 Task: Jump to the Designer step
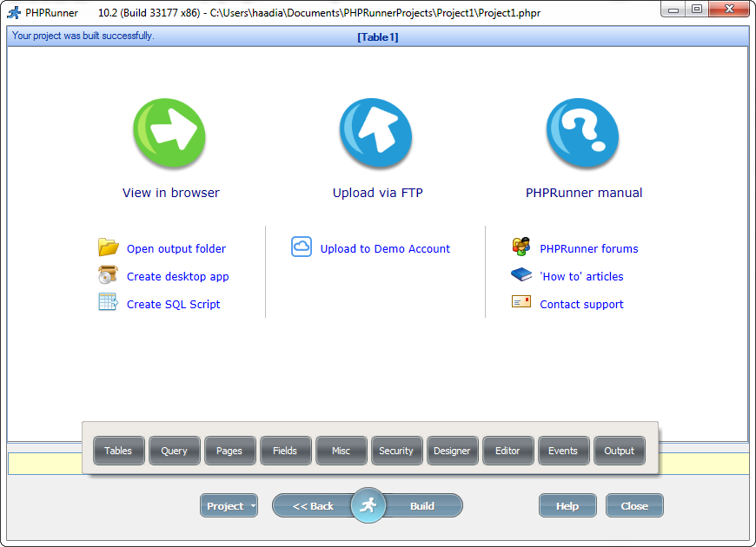(452, 451)
